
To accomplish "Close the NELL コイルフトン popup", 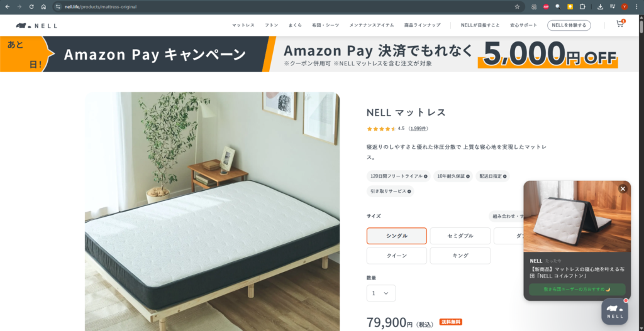I will click(x=623, y=188).
